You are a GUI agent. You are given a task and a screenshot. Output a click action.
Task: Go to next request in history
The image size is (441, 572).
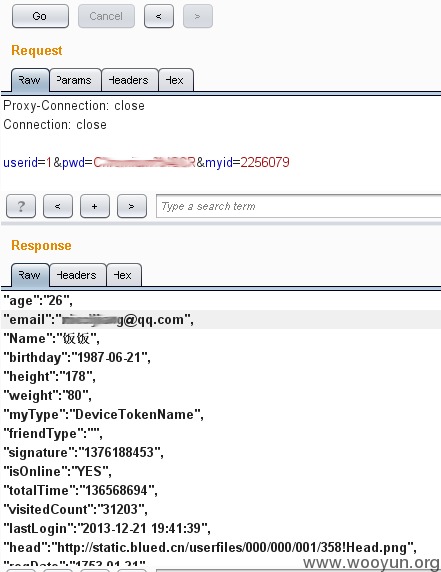click(x=198, y=16)
